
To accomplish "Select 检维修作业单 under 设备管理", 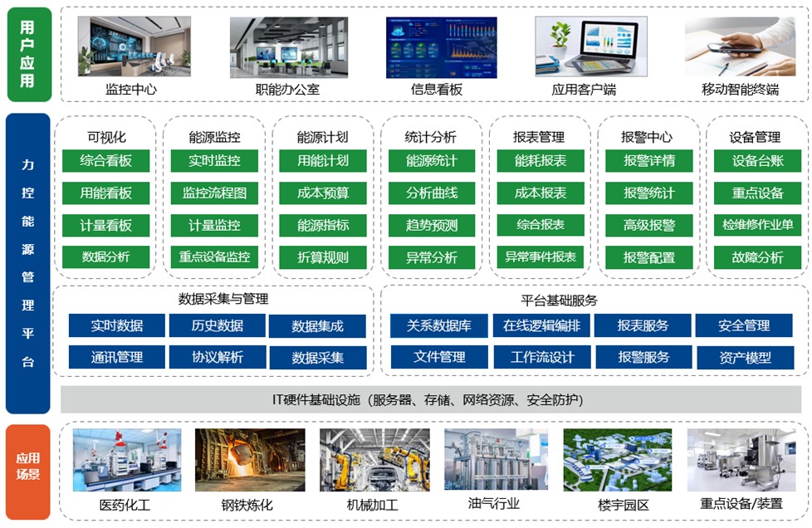I will pyautogui.click(x=757, y=225).
